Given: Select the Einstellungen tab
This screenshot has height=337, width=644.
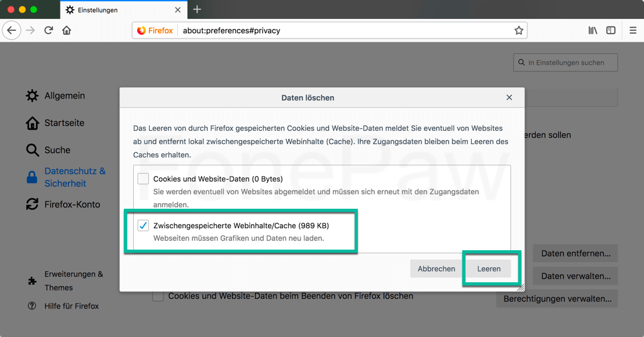Looking at the screenshot, I should 124,10.
